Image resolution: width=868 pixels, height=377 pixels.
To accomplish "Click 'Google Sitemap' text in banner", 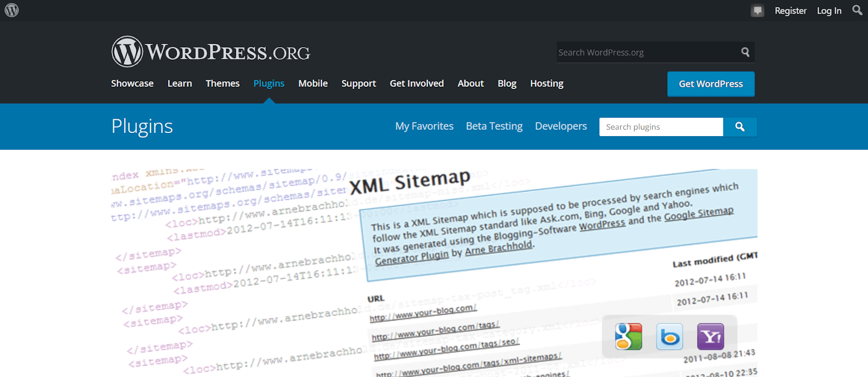I will click(x=699, y=213).
